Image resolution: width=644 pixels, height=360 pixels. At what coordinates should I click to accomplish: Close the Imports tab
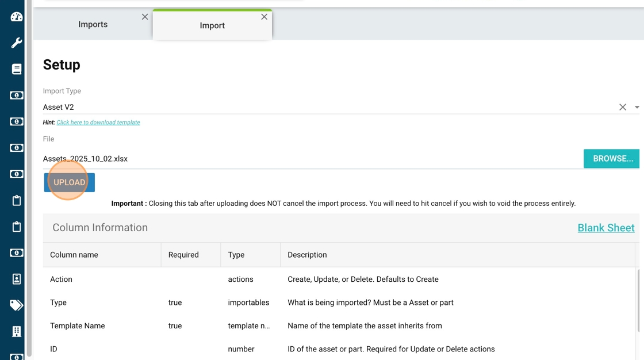pyautogui.click(x=145, y=17)
